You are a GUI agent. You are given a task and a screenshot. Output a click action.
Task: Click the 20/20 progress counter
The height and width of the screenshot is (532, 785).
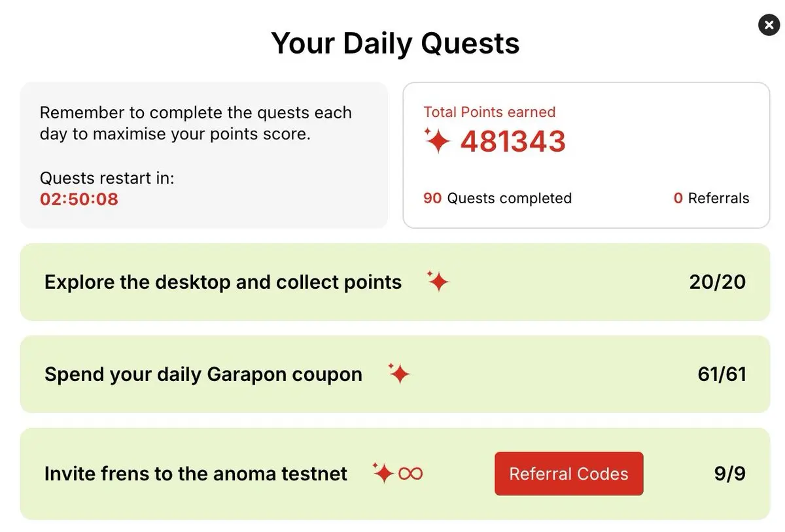coord(717,282)
